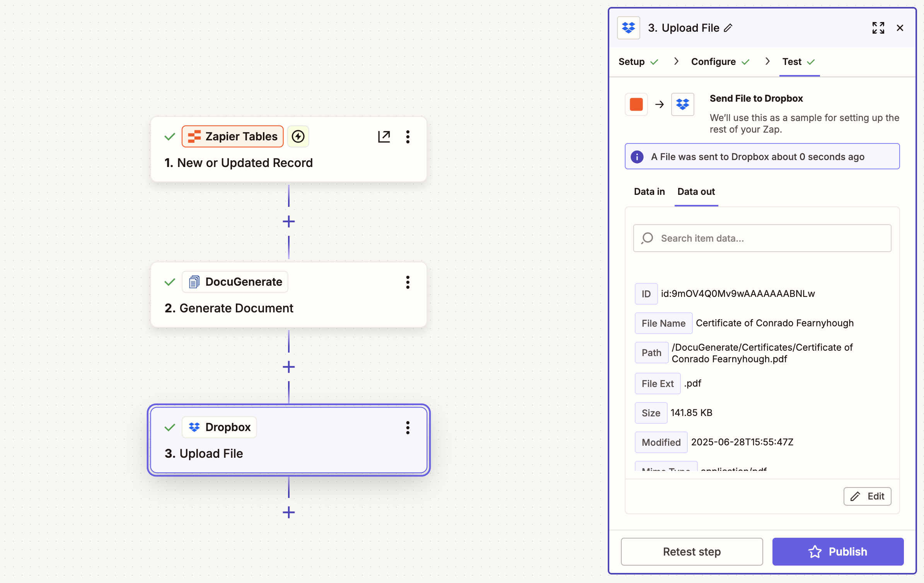924x583 pixels.
Task: Click the Dropbox destination icon in test summary
Action: [x=683, y=104]
